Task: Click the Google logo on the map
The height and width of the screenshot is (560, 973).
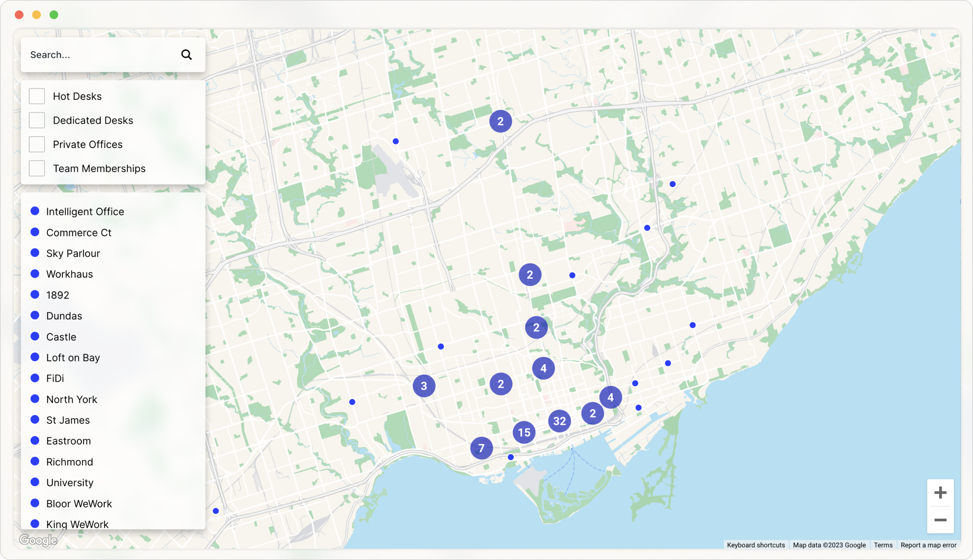Action: (39, 540)
